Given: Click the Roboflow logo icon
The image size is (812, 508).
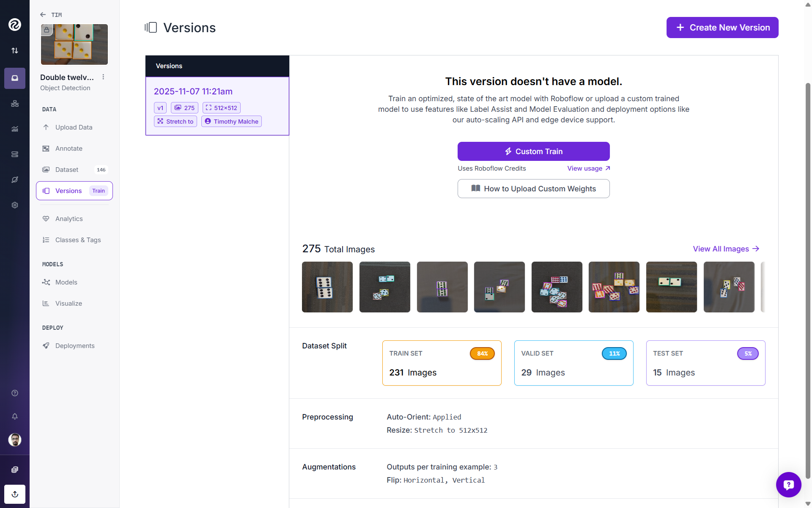Looking at the screenshot, I should (15, 25).
